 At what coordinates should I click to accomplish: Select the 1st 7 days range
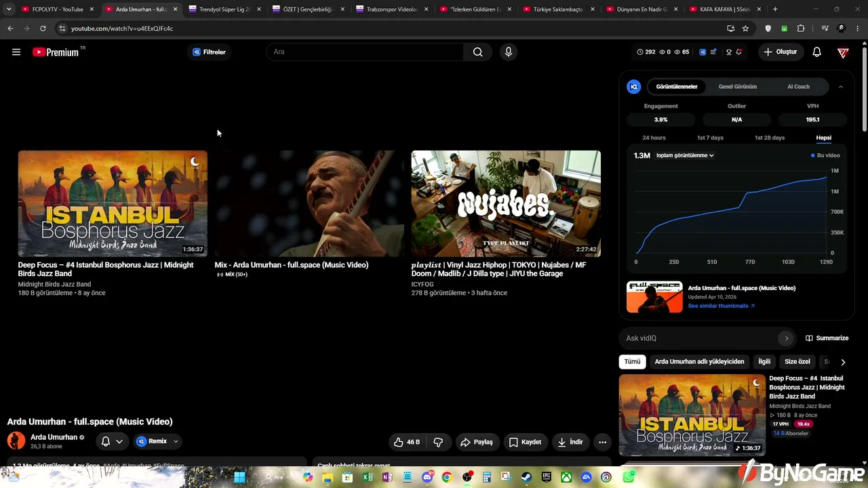click(711, 138)
